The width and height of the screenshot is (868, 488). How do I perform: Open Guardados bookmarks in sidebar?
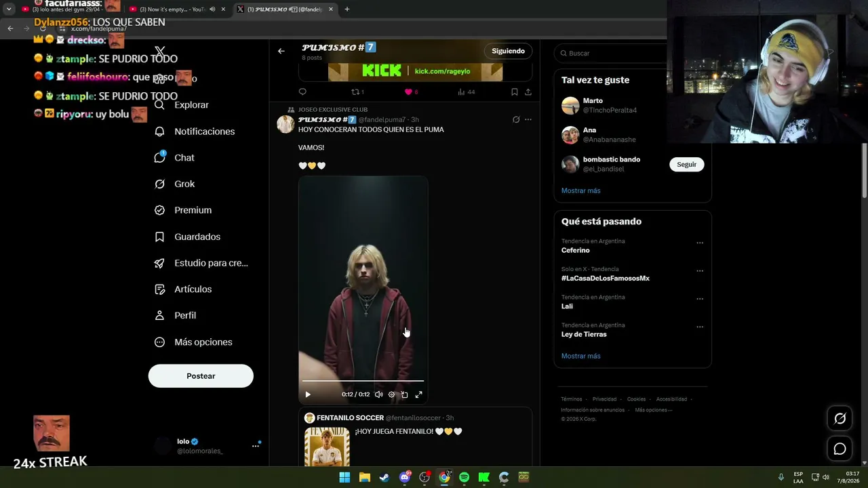click(188, 237)
